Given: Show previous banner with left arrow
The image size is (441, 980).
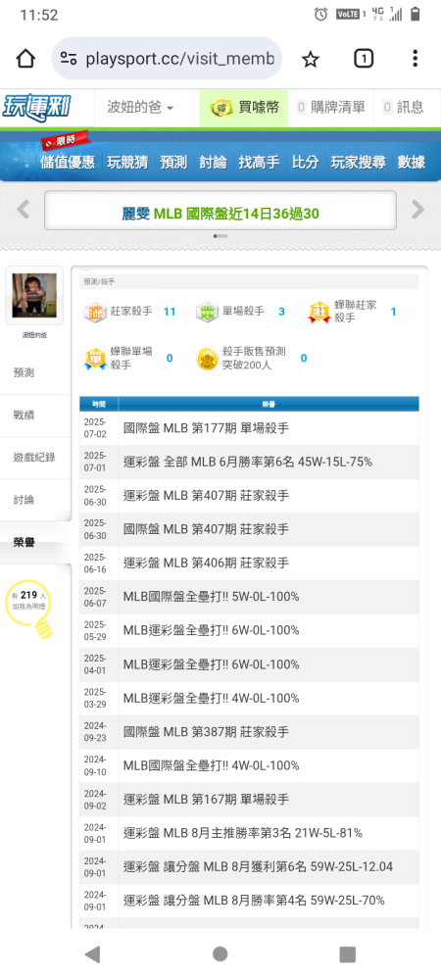Looking at the screenshot, I should click(x=24, y=210).
